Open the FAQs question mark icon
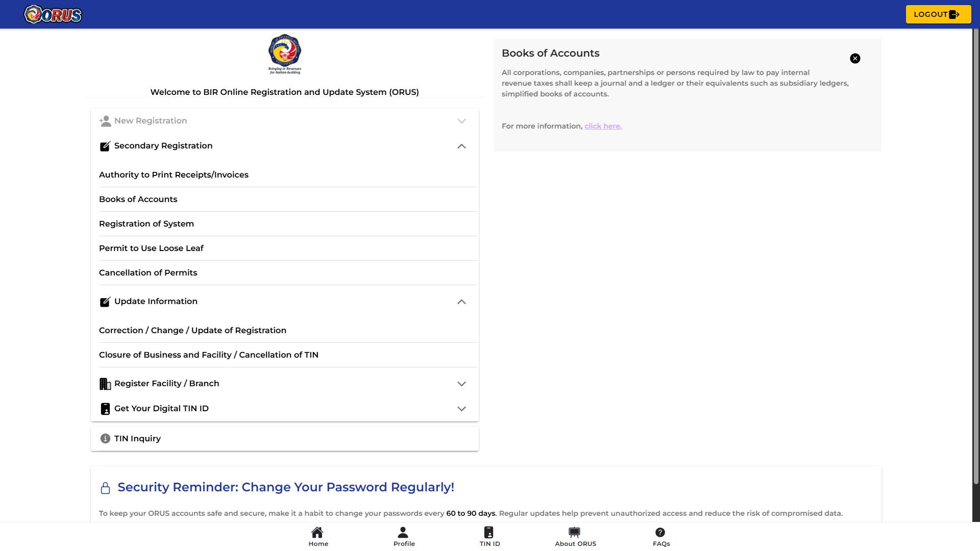The image size is (980, 551). pyautogui.click(x=660, y=533)
